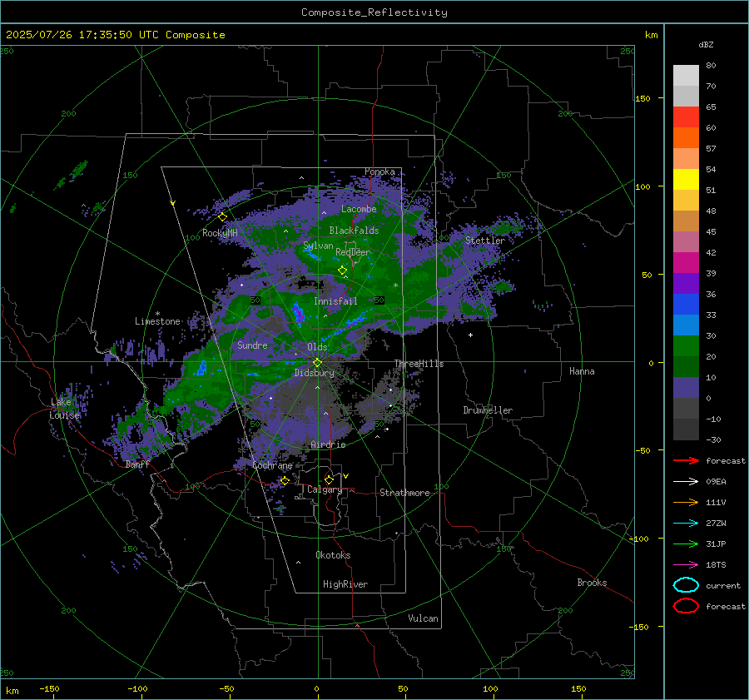Click the 100 value on right axis
This screenshot has width=749, height=700.
(643, 186)
